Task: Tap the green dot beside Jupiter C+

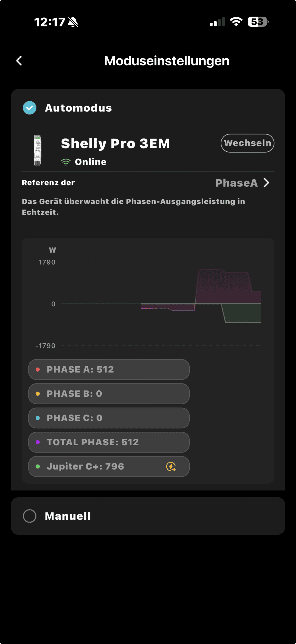Action: 38,466
